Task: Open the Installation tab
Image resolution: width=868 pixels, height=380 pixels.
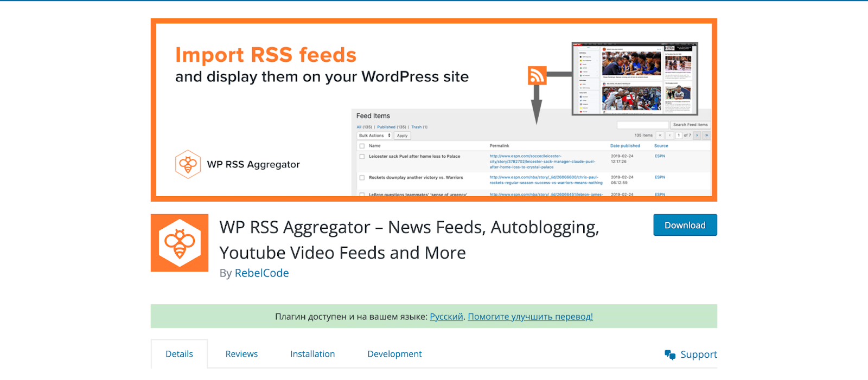Action: pyautogui.click(x=312, y=354)
